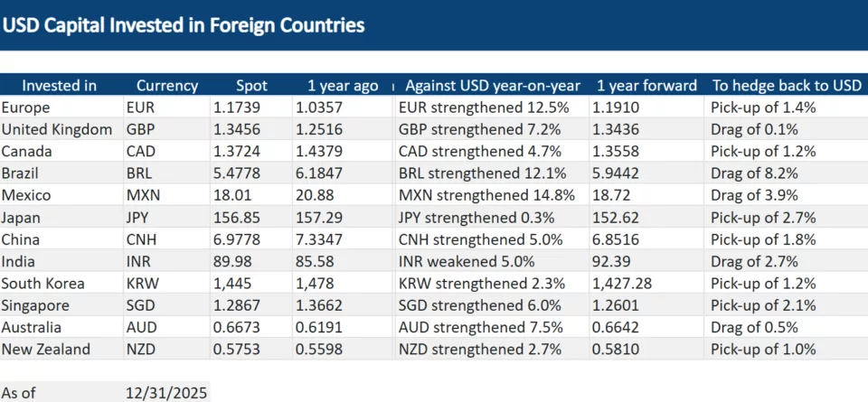868x402 pixels.
Task: Click the 'Against USD year-on-year' header
Action: [492, 86]
